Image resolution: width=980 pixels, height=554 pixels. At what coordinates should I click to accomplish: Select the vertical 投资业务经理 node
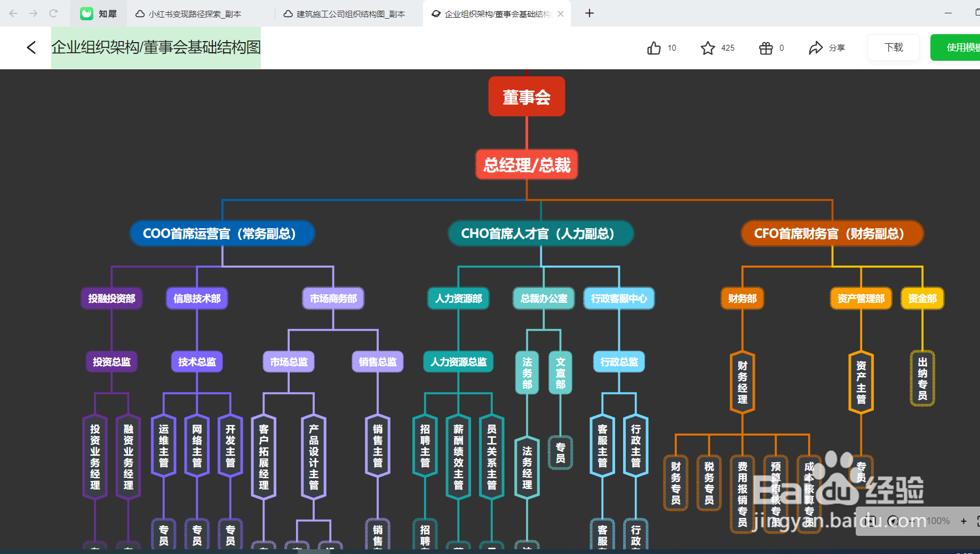coord(95,457)
